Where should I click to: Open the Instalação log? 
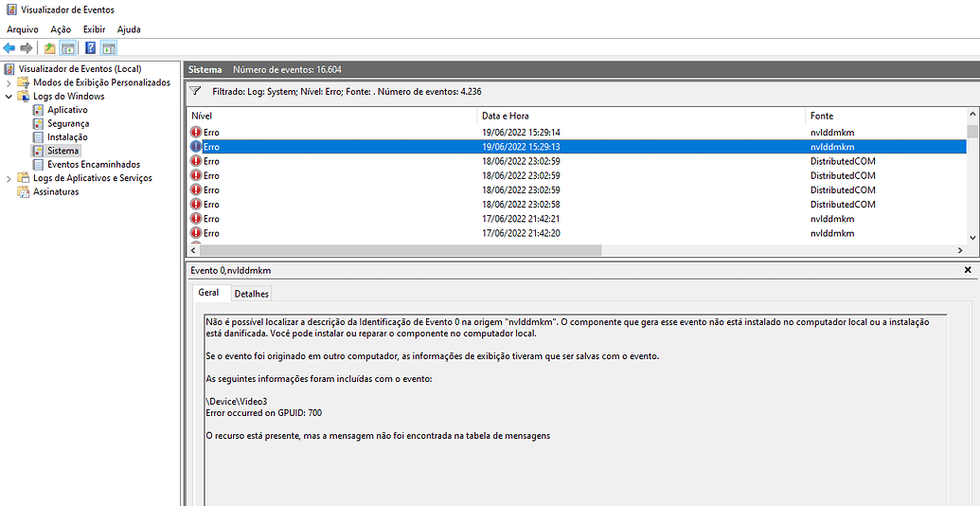click(x=67, y=137)
